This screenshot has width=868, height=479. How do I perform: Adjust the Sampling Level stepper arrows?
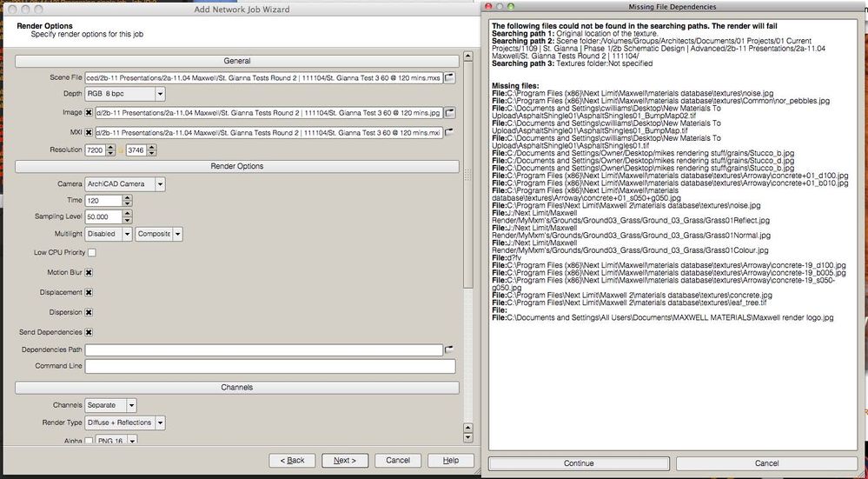pyautogui.click(x=128, y=217)
